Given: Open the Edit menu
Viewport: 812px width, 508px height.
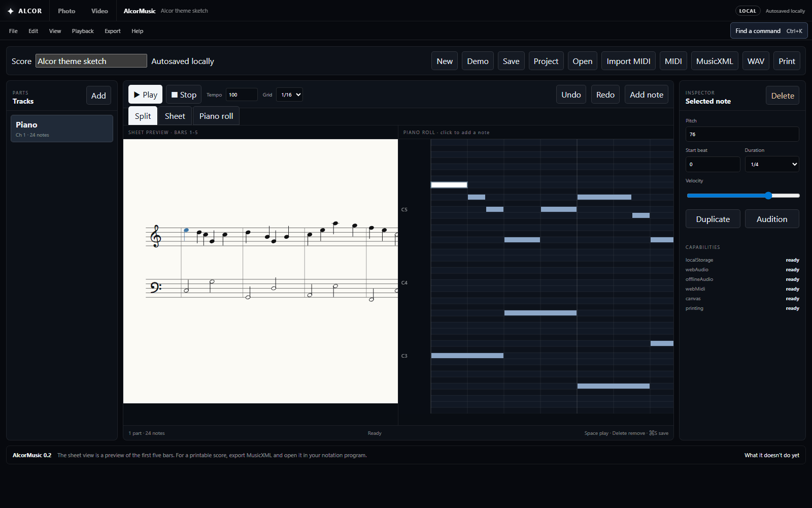Looking at the screenshot, I should (33, 31).
